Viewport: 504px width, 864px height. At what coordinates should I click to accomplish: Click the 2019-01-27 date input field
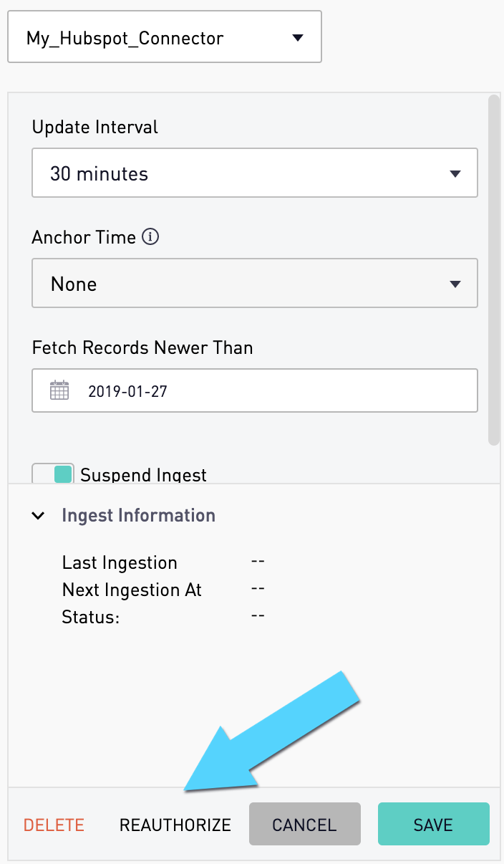point(255,390)
